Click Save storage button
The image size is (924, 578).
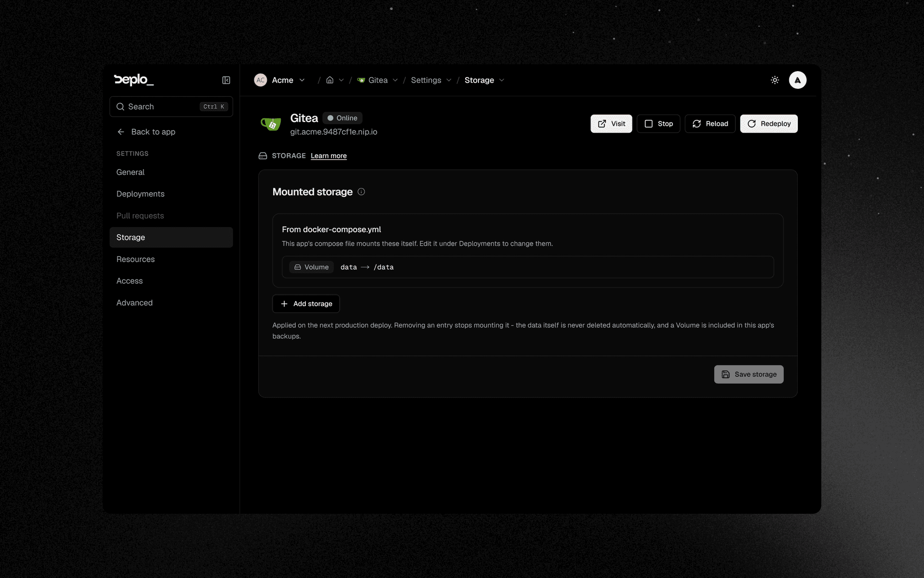(x=749, y=374)
